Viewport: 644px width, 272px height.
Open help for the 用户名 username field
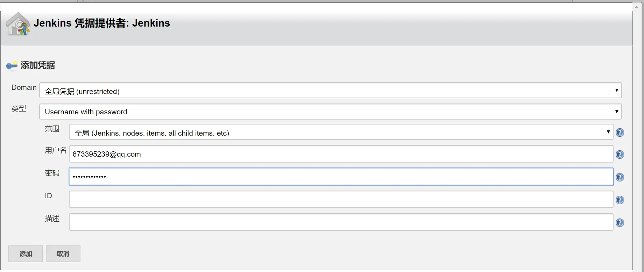click(620, 155)
